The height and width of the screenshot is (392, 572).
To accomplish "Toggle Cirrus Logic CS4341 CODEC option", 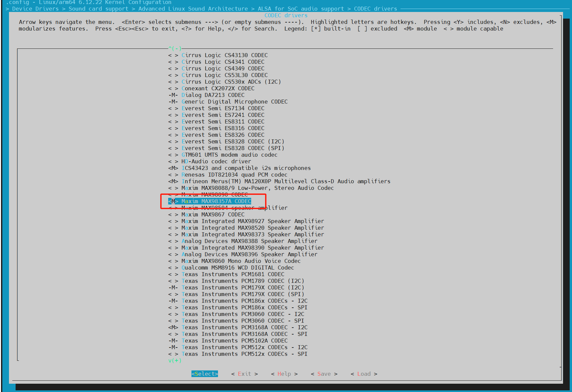I will (x=173, y=62).
